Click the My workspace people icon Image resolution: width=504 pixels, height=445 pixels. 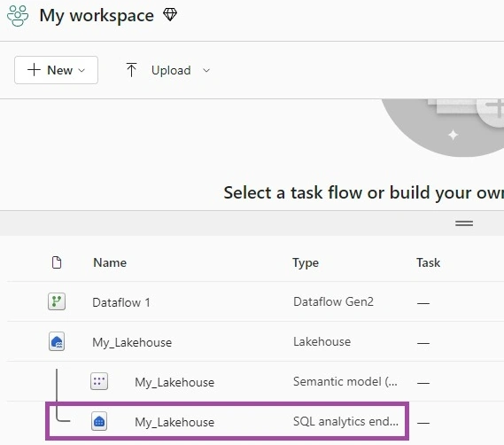click(x=18, y=16)
